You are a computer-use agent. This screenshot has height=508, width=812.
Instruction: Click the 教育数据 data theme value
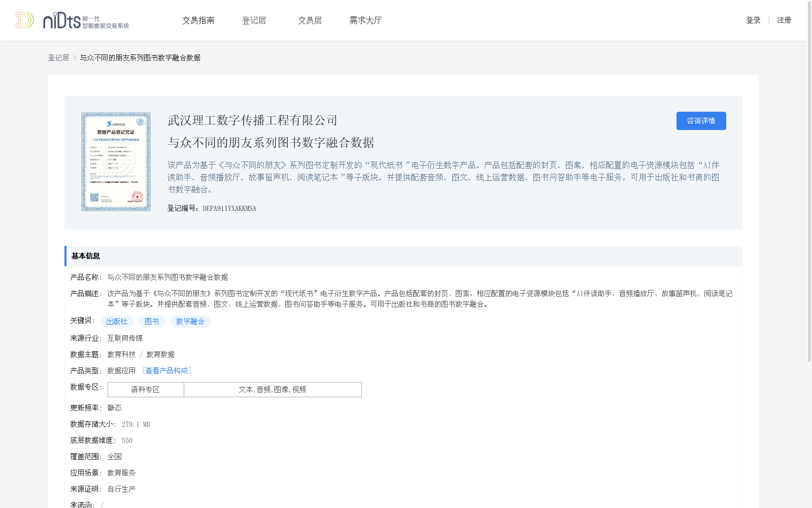160,355
